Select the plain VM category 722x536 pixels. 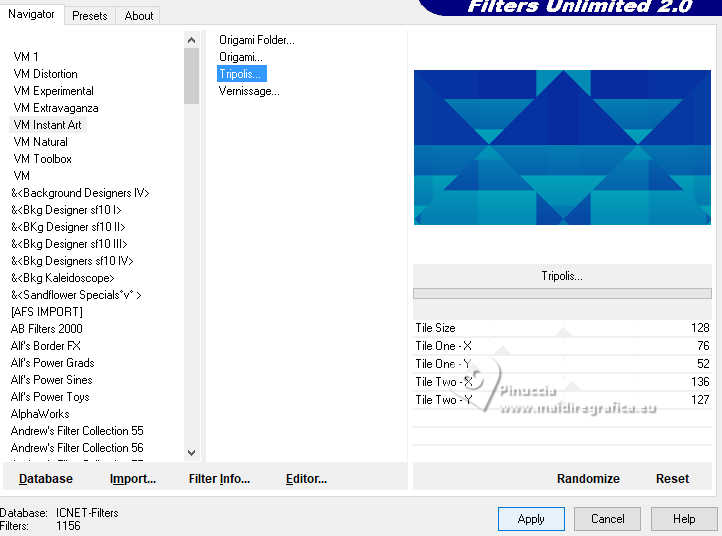point(22,176)
